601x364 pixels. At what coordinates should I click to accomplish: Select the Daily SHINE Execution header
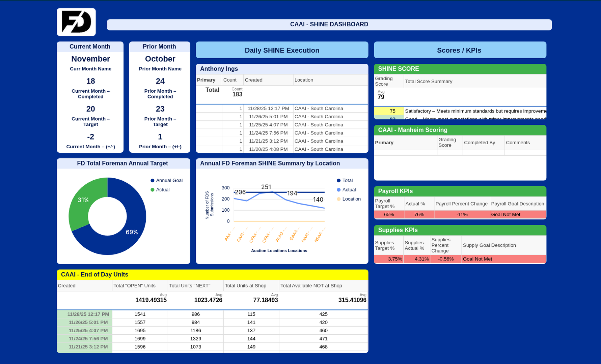(282, 50)
